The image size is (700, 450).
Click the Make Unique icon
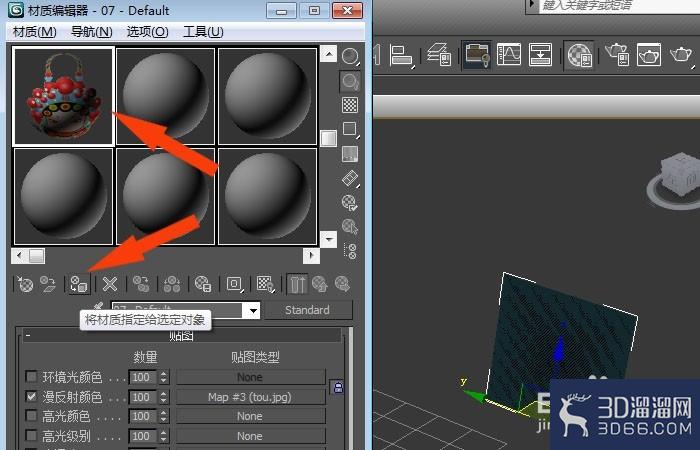pos(172,284)
